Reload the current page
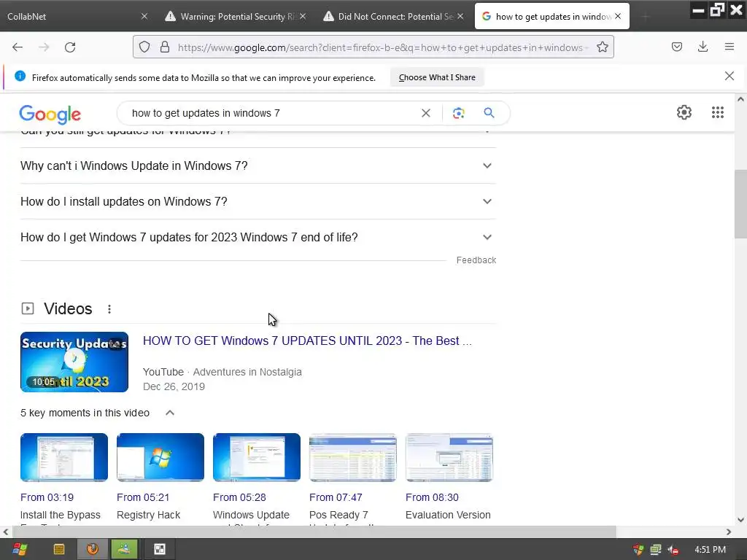Viewport: 747px width, 560px height. click(70, 47)
